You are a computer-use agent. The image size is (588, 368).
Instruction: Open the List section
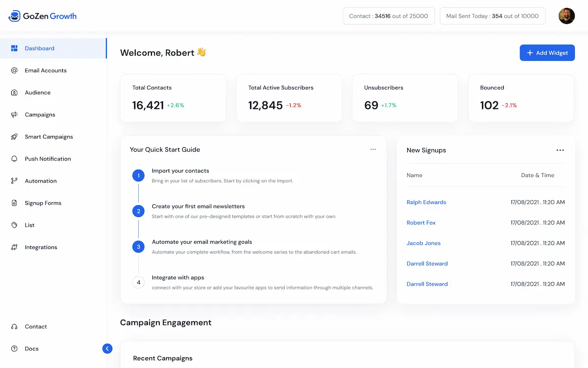[30, 225]
